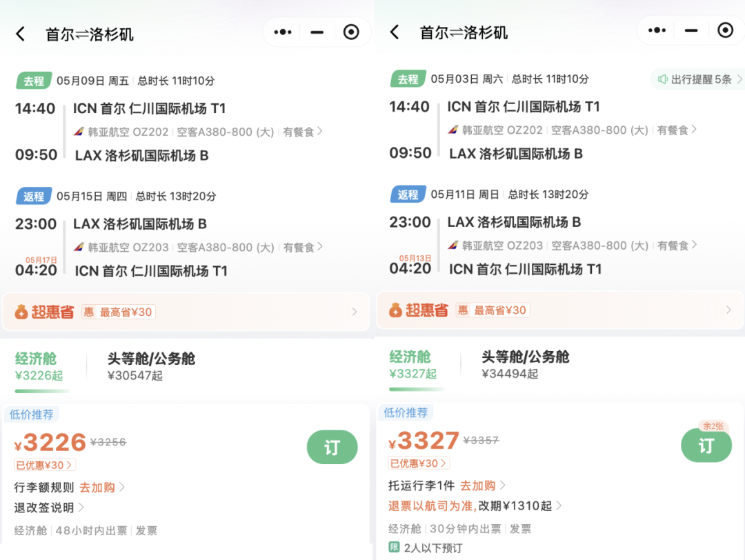Image resolution: width=745 pixels, height=560 pixels.
Task: Click 返程 badge for 05月15日 flight
Action: 34,196
